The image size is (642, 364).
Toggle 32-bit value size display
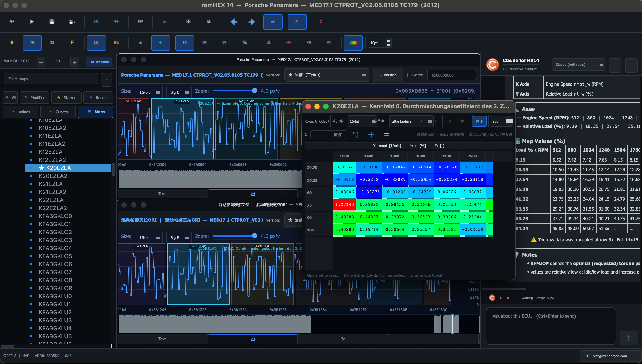[x=52, y=43]
